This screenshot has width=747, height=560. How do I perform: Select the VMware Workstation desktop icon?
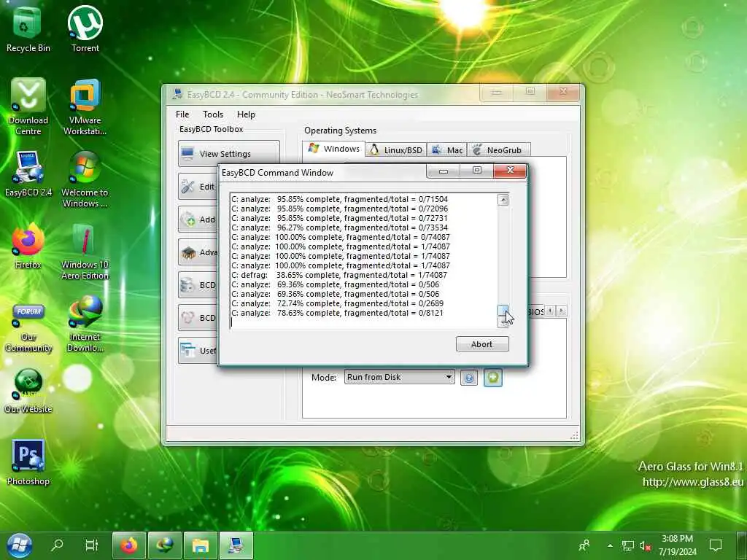point(85,106)
